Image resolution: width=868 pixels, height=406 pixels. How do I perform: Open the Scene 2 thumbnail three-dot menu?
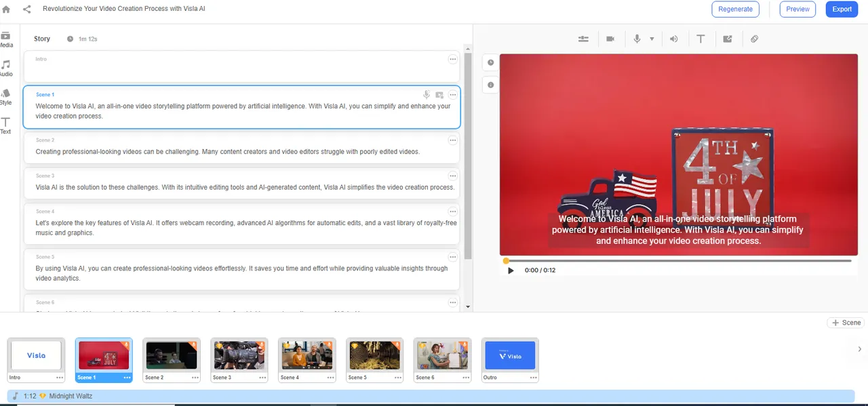[x=195, y=378]
